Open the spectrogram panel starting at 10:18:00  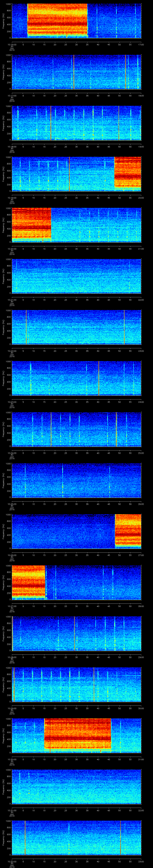click(76, 123)
